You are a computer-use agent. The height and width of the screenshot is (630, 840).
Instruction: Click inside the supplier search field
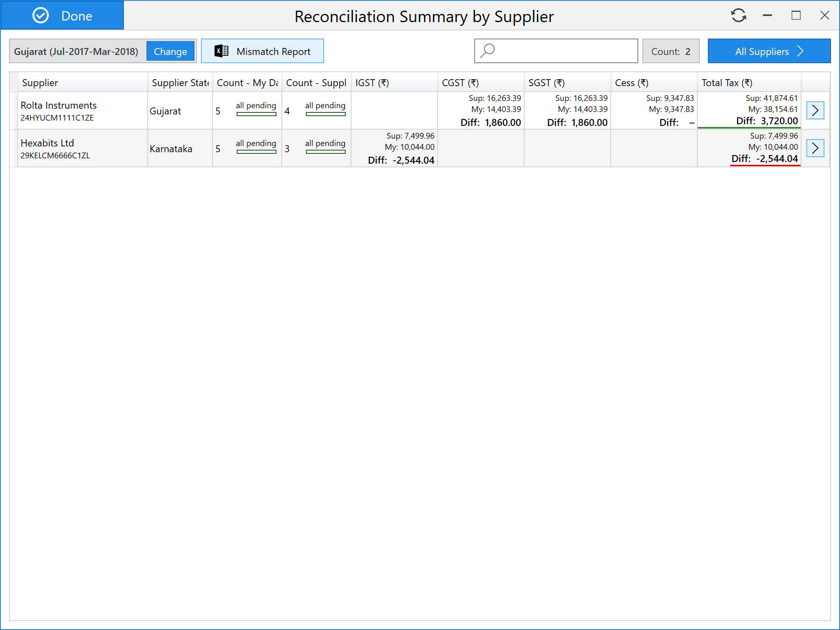click(566, 51)
